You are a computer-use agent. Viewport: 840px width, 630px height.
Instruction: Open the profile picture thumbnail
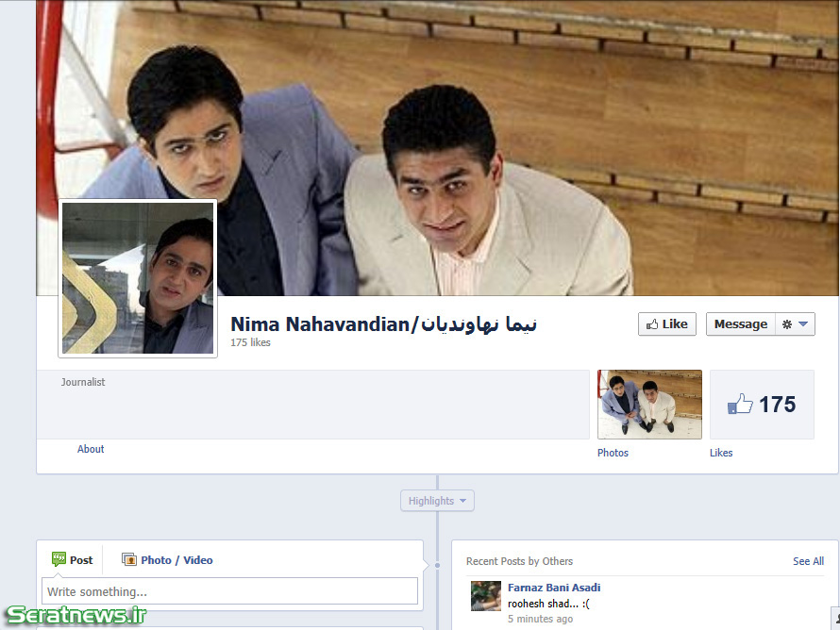click(138, 278)
